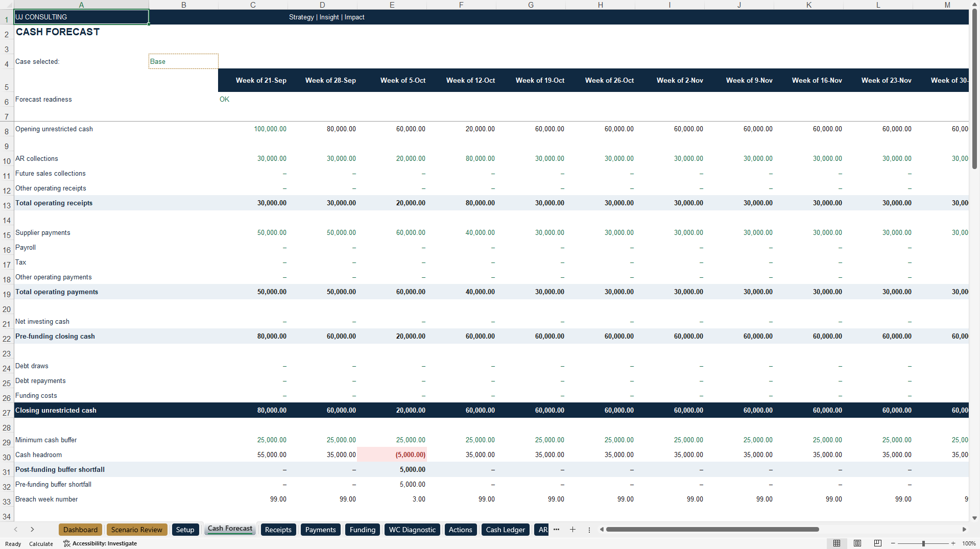This screenshot has height=549, width=980.
Task: Click the zoom out minus icon
Action: (x=893, y=543)
